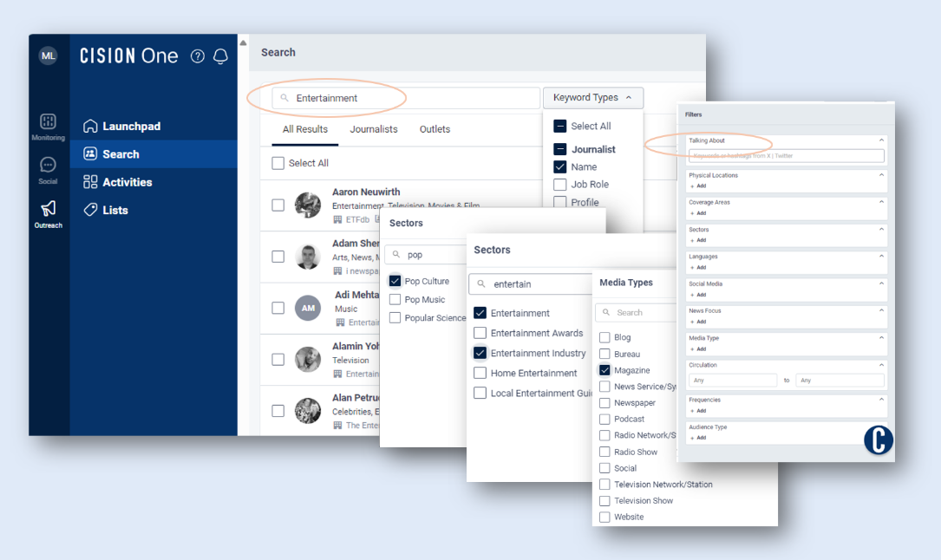This screenshot has height=560, width=941.
Task: Uncheck the Magazine media type
Action: (604, 370)
